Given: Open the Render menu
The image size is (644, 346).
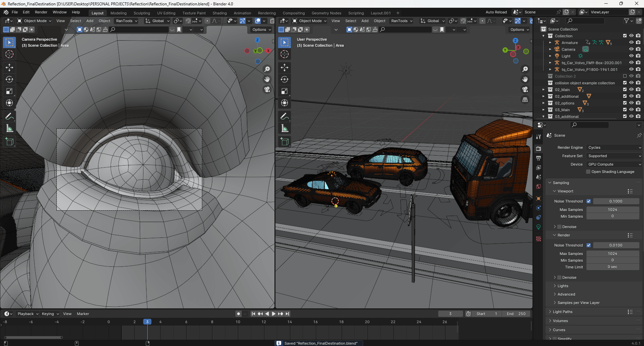Looking at the screenshot, I should click(41, 12).
